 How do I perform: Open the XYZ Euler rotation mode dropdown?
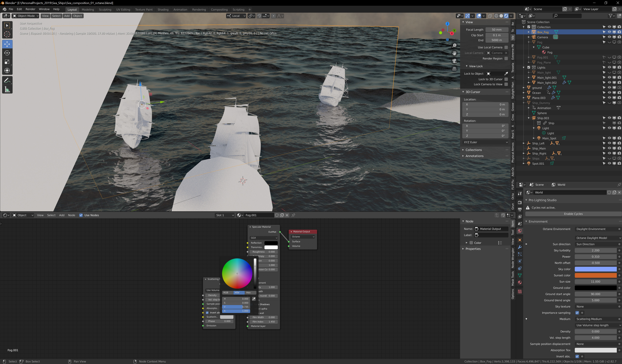(x=485, y=142)
